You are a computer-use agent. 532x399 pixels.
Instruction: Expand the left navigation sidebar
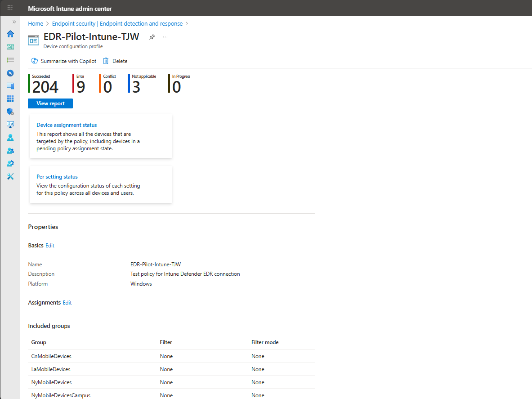(x=14, y=22)
